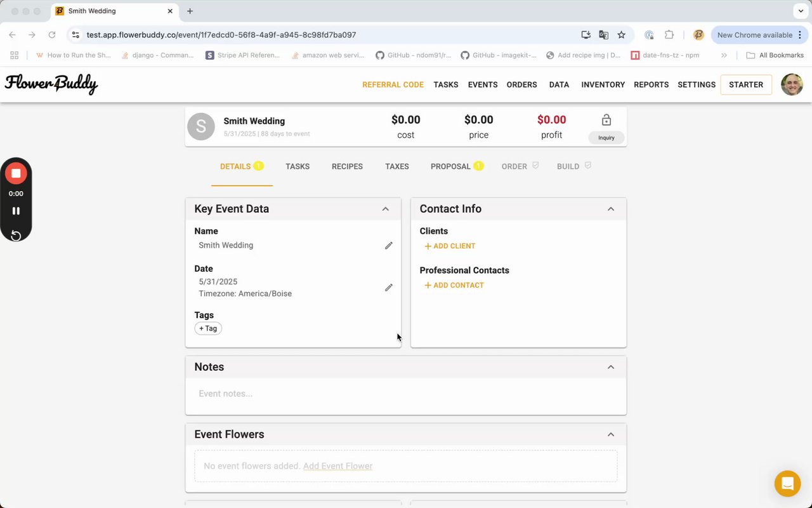Open Data in the top navigation
Screen dimensions: 812x508
click(x=559, y=84)
